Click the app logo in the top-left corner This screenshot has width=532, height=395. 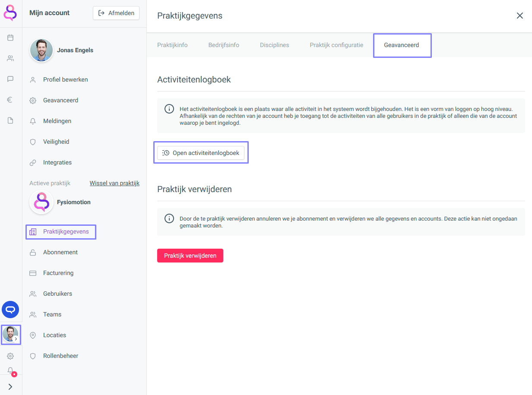pos(10,12)
